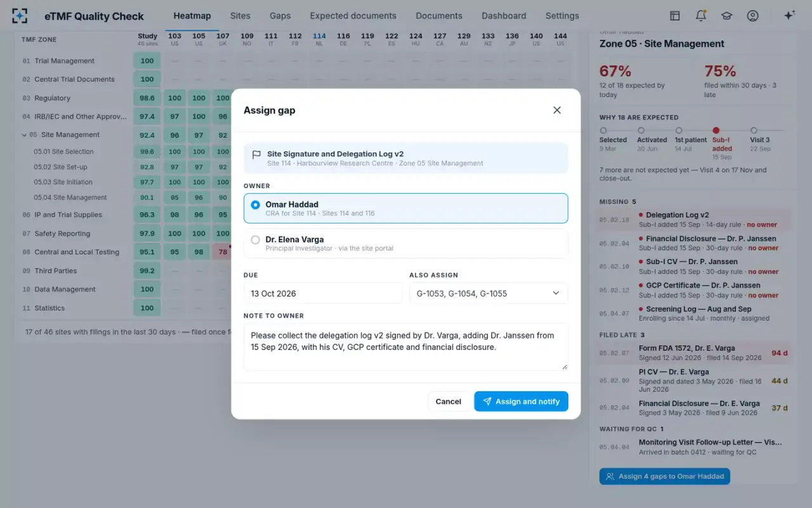Click the eTMF Quality Check app logo
This screenshot has width=812, height=508.
[20, 16]
